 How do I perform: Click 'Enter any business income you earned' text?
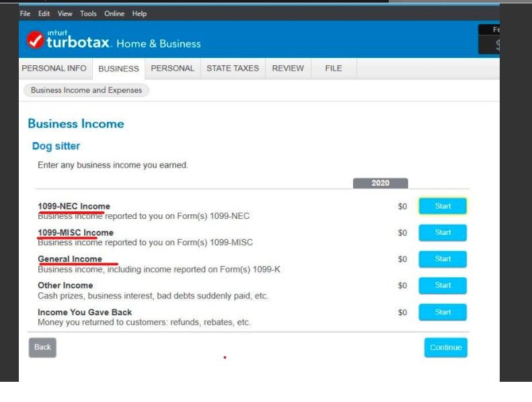click(x=112, y=165)
